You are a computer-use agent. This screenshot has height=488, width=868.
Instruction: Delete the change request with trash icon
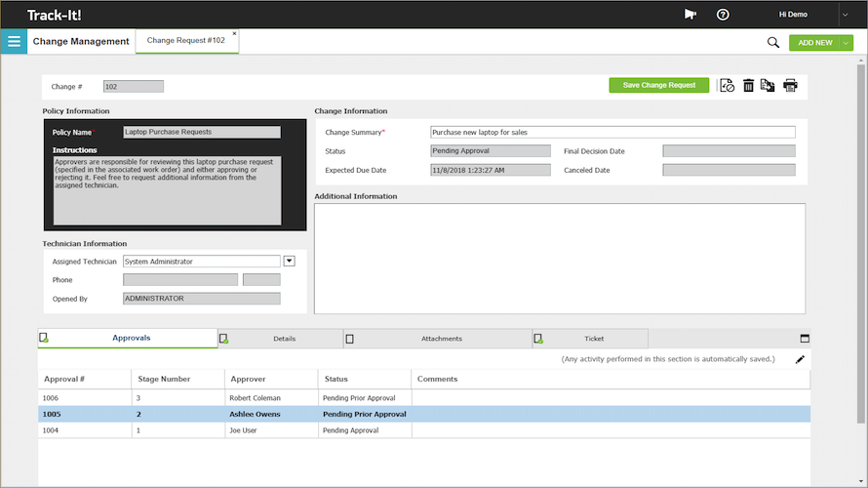(749, 86)
